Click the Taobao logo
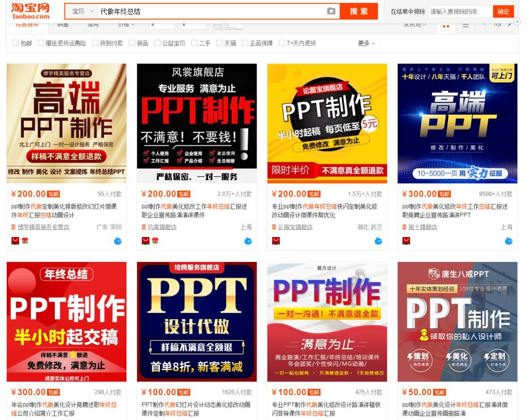The height and width of the screenshot is (420, 527). point(30,11)
